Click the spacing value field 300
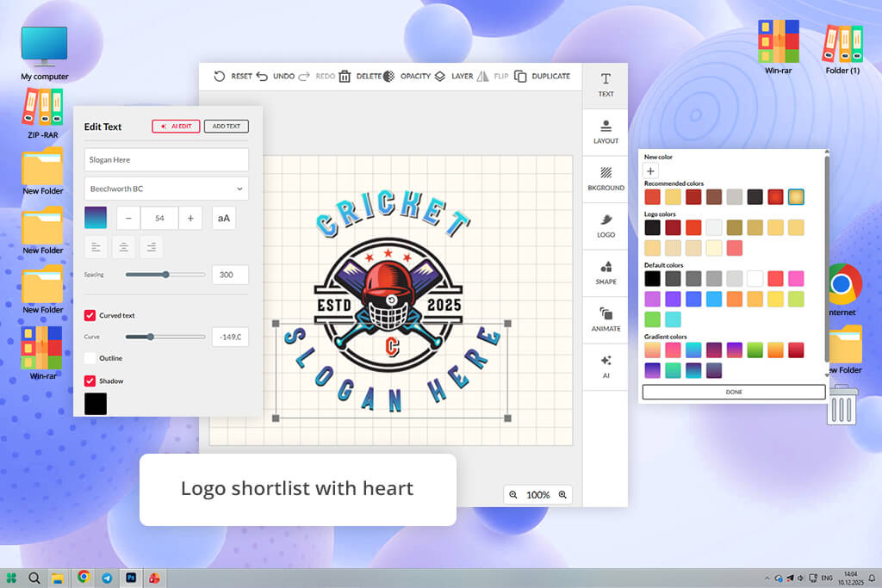This screenshot has width=882, height=588. tap(230, 275)
